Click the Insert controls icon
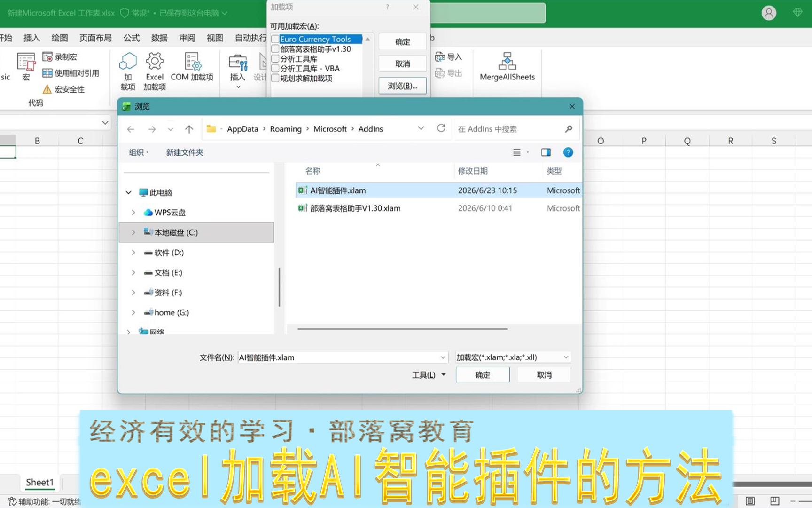This screenshot has width=812, height=508. [238, 62]
